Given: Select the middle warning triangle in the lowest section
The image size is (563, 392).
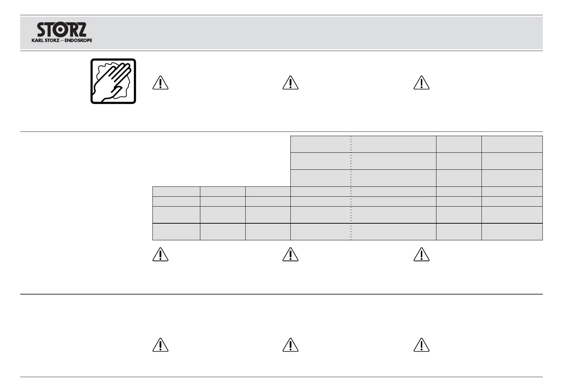Looking at the screenshot, I should click(290, 345).
